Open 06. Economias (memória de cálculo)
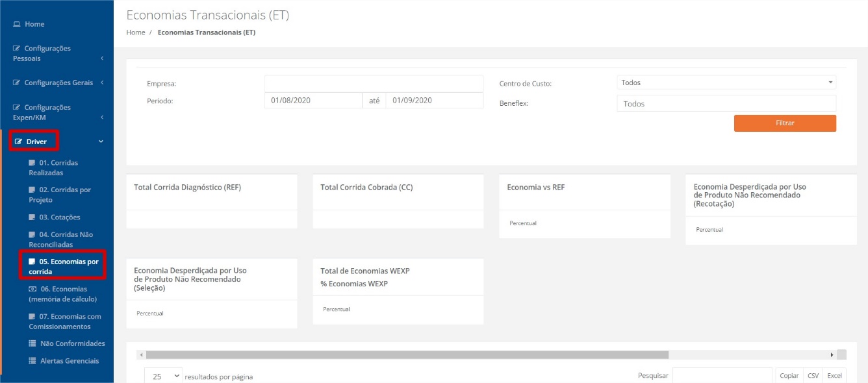Screen dimensions: 868x383 (x=62, y=294)
